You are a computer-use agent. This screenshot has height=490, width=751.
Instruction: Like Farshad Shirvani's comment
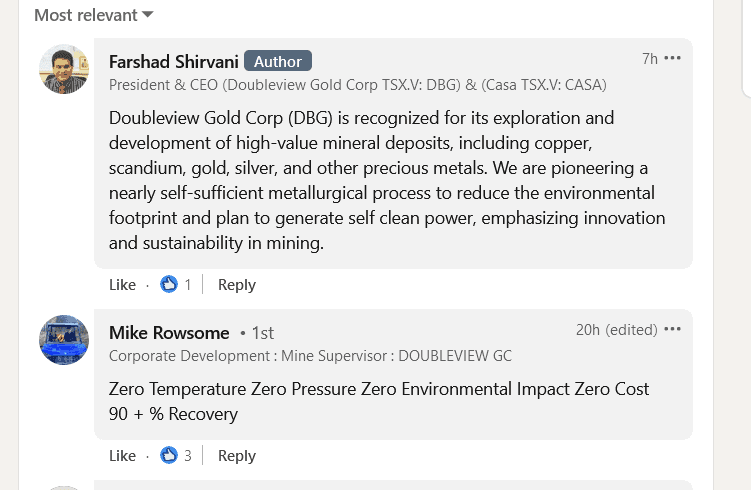[122, 285]
